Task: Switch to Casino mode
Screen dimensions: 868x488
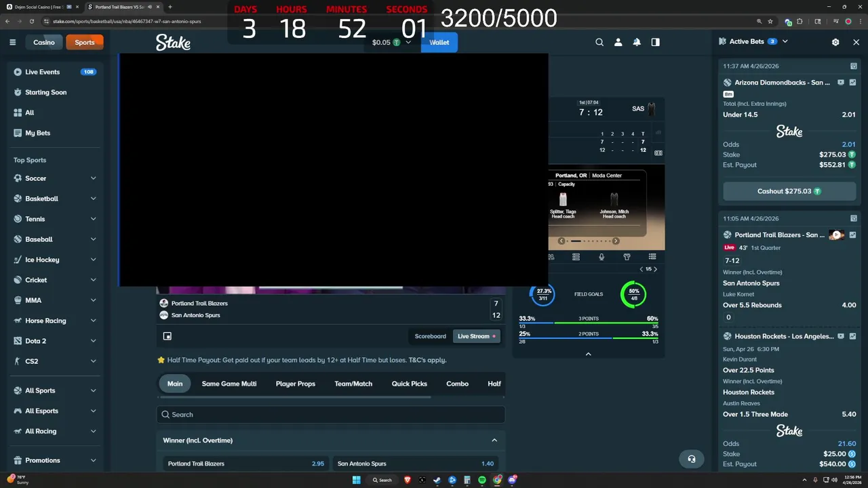Action: (44, 42)
